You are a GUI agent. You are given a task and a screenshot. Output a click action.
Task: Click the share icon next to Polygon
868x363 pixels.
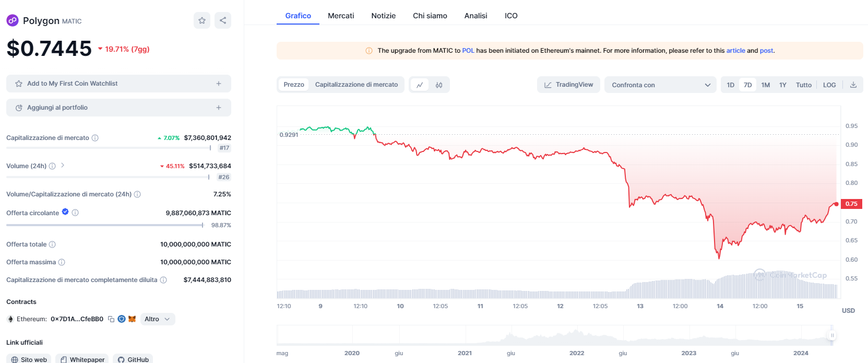pyautogui.click(x=223, y=20)
